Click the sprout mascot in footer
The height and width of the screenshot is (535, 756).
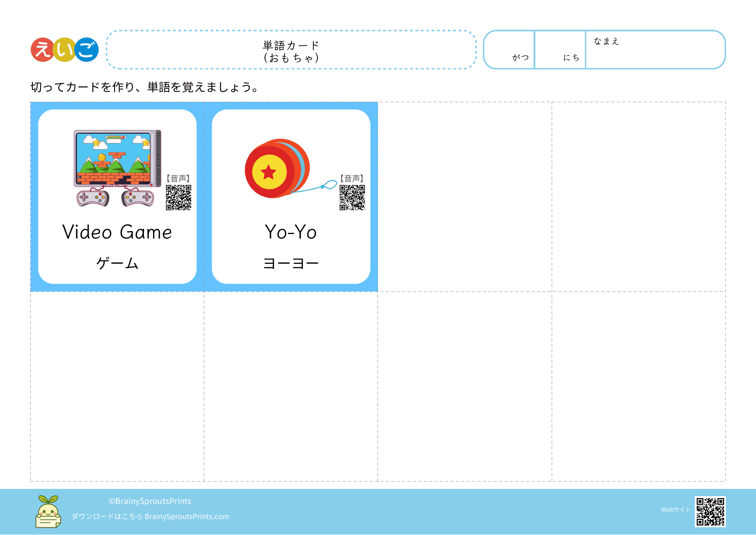pyautogui.click(x=48, y=512)
